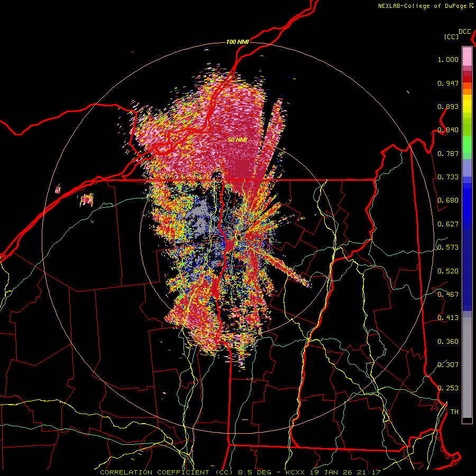Image resolution: width=476 pixels, height=476 pixels.
Task: Click the [CC] legend unit label
Action: tap(452, 36)
